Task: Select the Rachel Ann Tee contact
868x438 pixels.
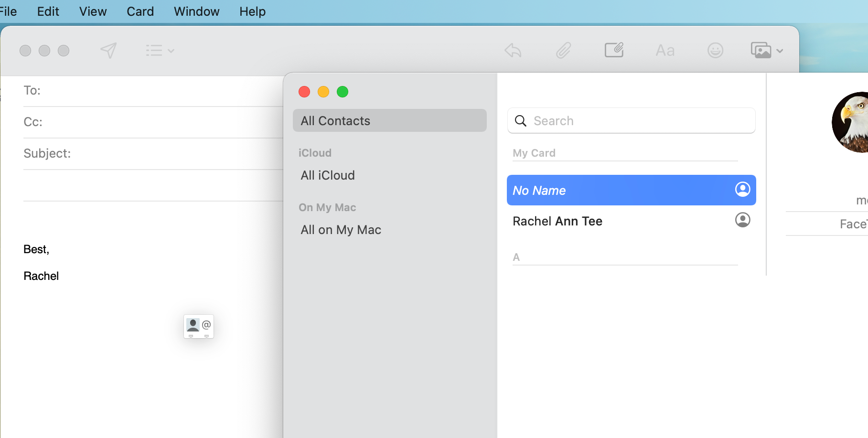Action: point(557,221)
